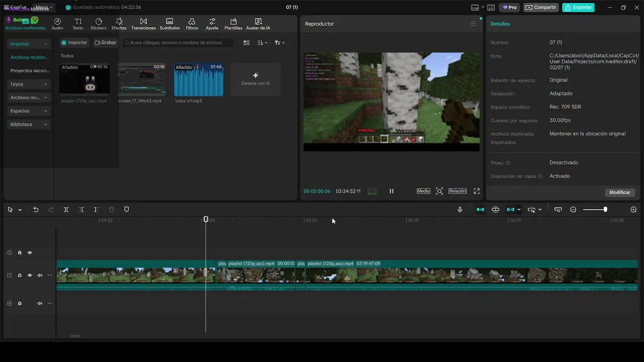Toggle fullscreen player preview

pos(476,191)
